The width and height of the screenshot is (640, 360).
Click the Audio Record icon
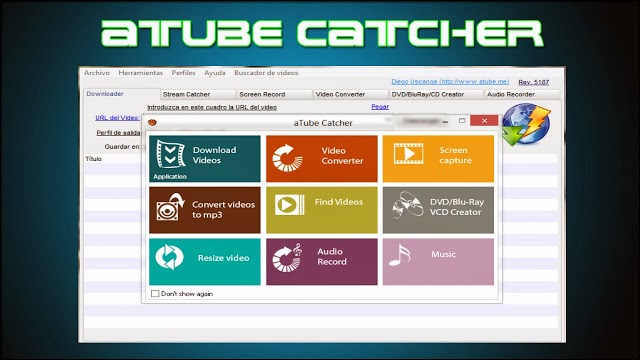click(x=287, y=258)
